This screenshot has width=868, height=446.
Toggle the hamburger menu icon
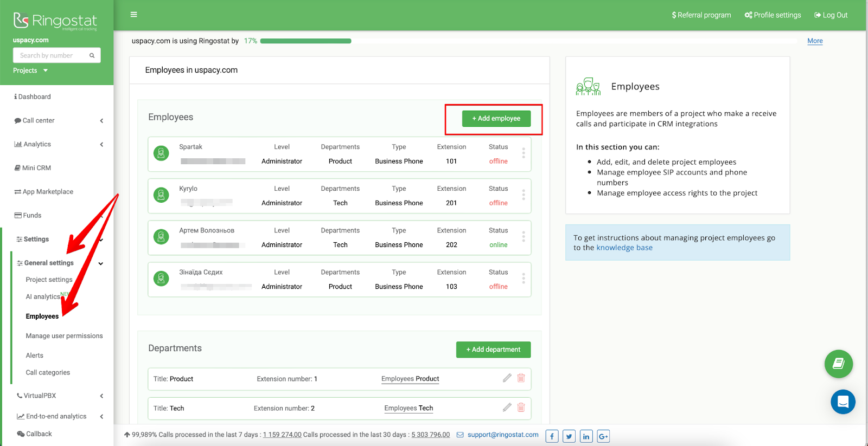tap(133, 15)
